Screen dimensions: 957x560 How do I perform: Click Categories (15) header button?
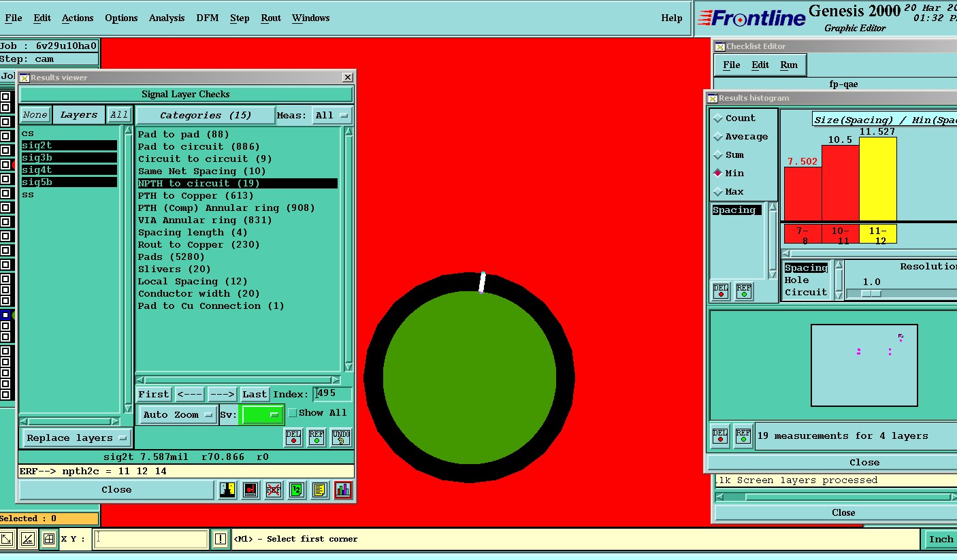click(x=206, y=115)
